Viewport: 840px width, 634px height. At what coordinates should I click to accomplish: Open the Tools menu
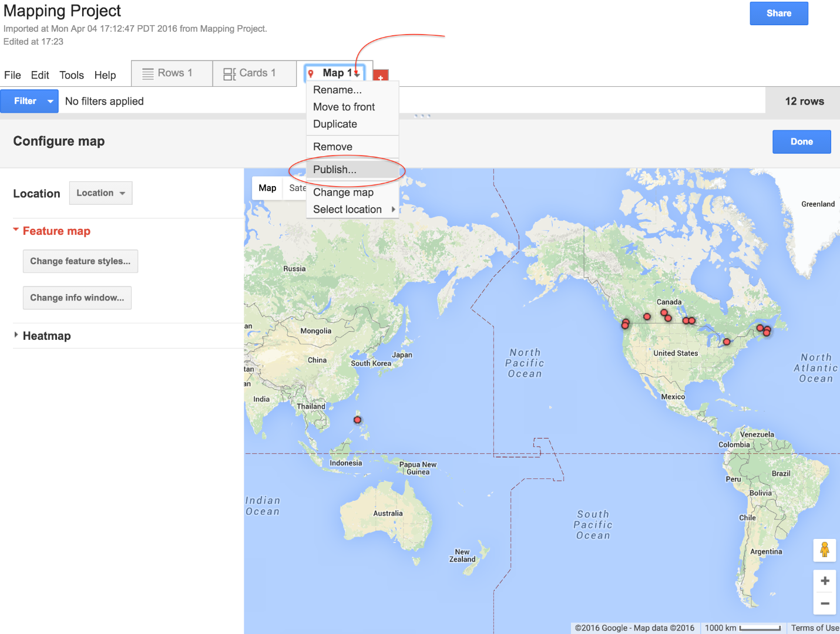71,75
